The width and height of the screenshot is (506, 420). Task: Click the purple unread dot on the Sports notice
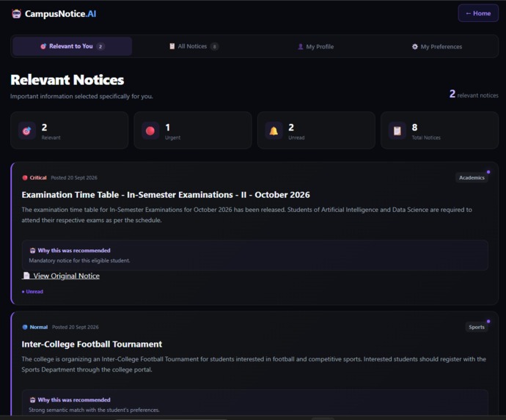pyautogui.click(x=488, y=321)
